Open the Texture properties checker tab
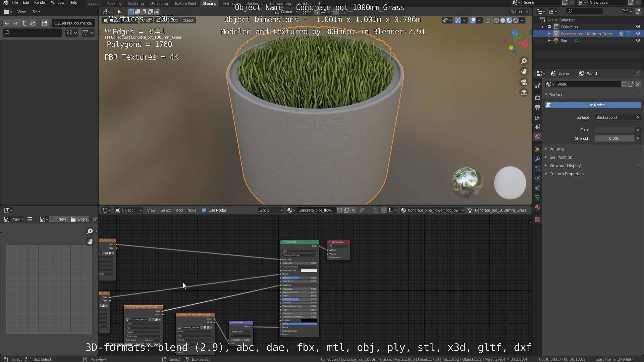Screen dimensions: 644x362 (538, 220)
